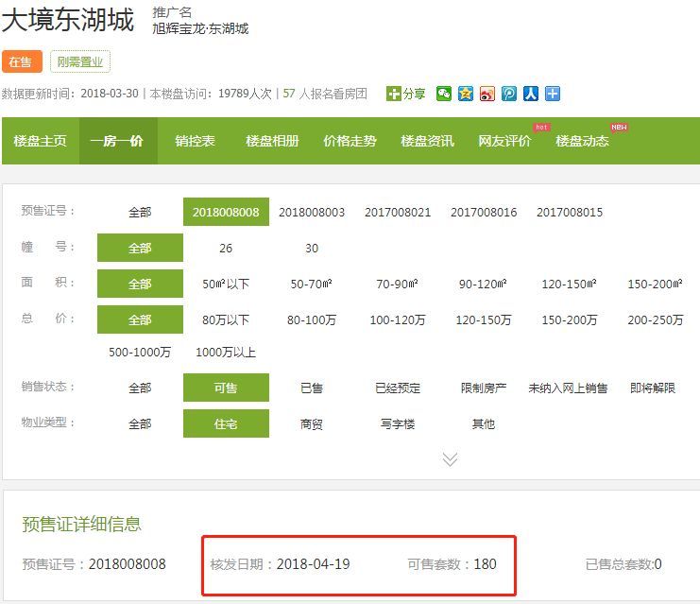700x604 pixels.
Task: Share to Sina Weibo icon
Action: (x=487, y=94)
